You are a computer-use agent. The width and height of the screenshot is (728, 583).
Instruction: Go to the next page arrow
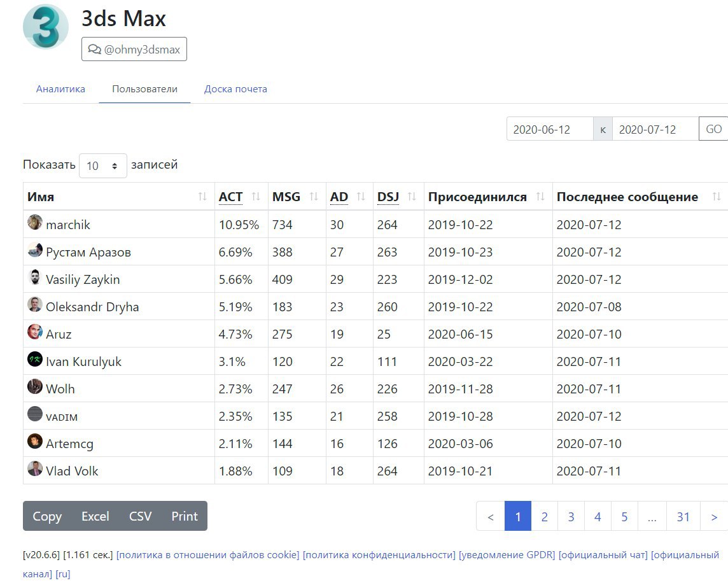click(714, 517)
